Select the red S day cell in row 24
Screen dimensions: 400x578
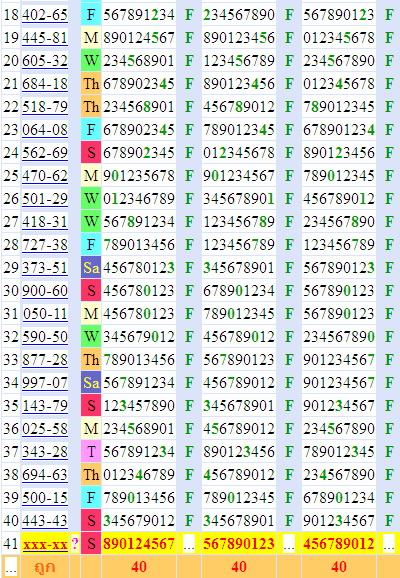click(91, 153)
